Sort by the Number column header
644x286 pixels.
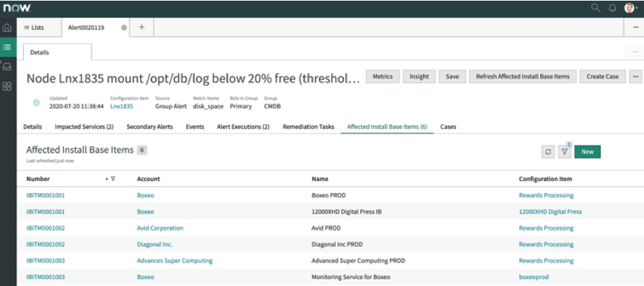(38, 179)
